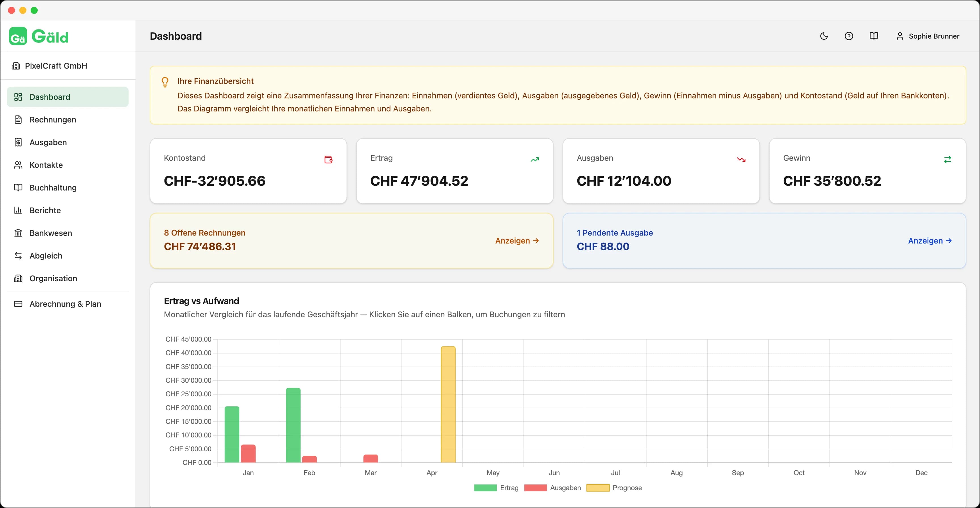Open Berichte in sidebar

tap(68, 210)
